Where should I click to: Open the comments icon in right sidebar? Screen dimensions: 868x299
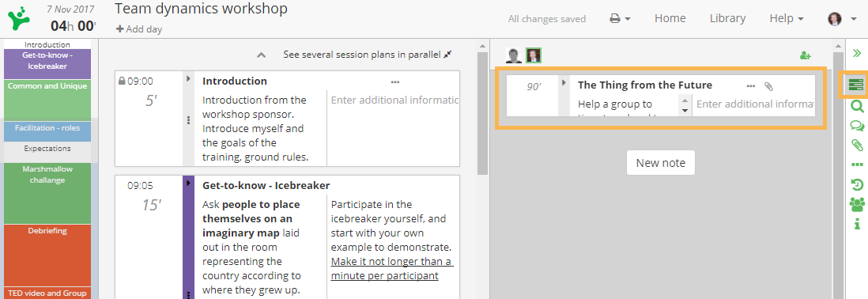[856, 127]
